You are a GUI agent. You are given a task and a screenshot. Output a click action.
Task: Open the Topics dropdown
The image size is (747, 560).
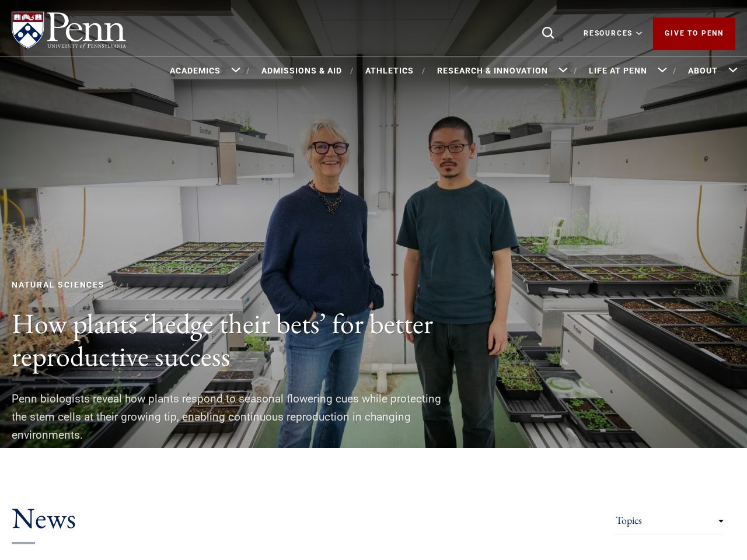(669, 520)
